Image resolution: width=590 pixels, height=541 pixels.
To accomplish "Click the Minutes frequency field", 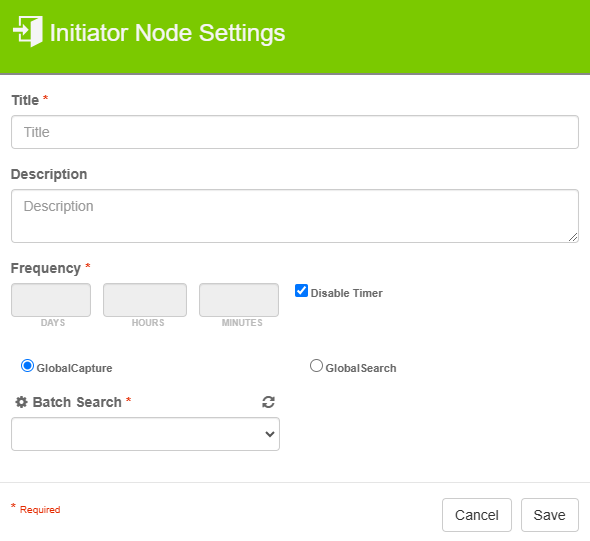I will point(239,300).
